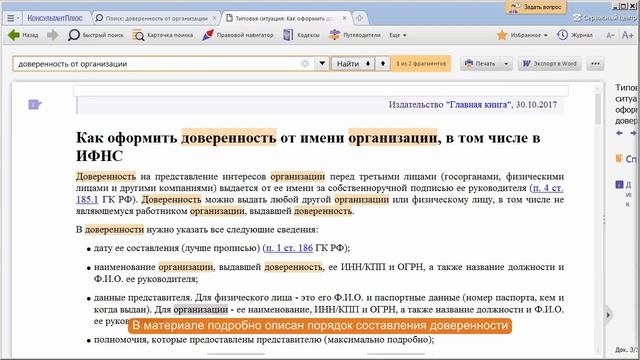Open Журнал history
640x360 pixels.
575,35
